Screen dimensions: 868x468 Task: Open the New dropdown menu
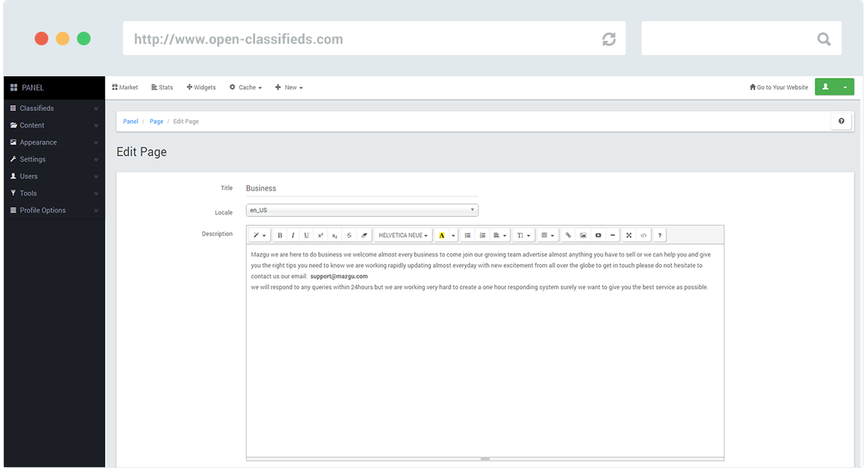tap(289, 88)
